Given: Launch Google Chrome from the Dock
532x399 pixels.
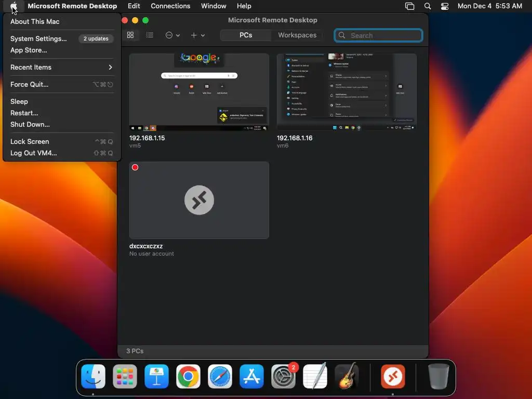Looking at the screenshot, I should tap(188, 376).
